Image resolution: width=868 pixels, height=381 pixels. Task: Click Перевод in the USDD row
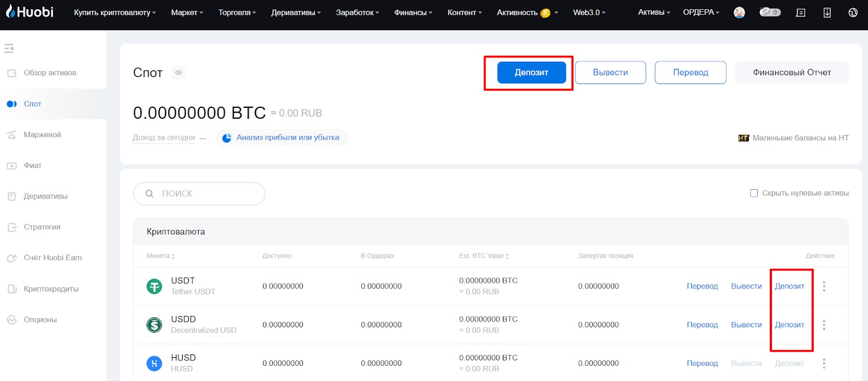point(703,325)
